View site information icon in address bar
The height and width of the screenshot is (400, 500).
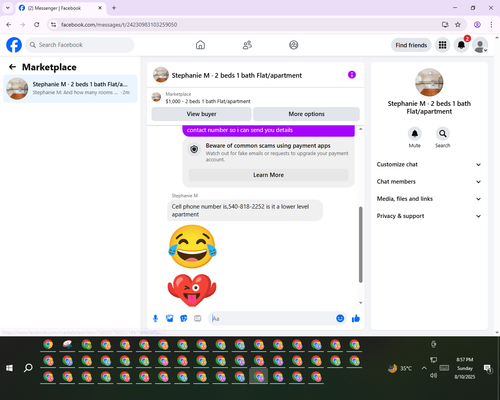53,25
